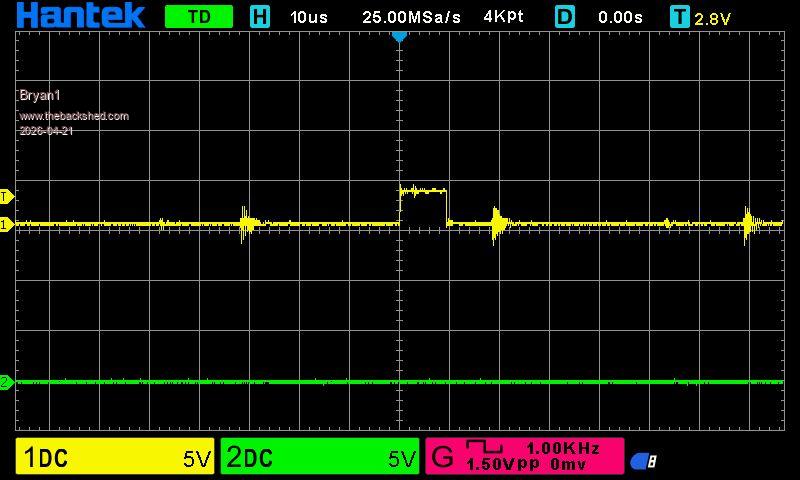Click the www.thebackshed.com watermark text
Image resolution: width=800 pixels, height=480 pixels.
[x=74, y=116]
